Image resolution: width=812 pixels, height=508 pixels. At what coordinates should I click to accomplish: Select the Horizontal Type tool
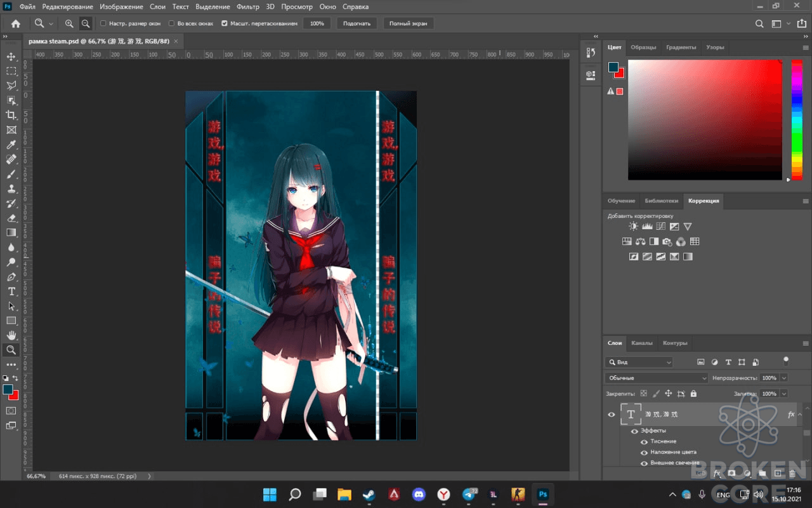pos(11,291)
